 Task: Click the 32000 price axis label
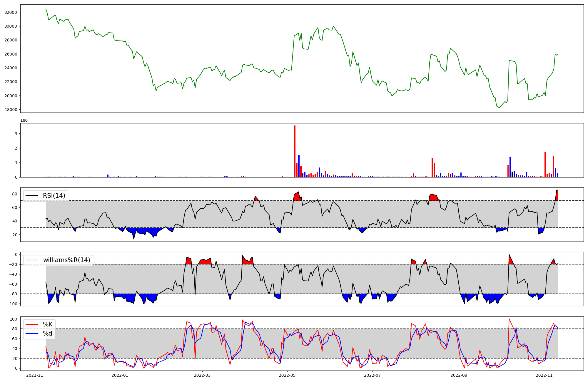pyautogui.click(x=11, y=12)
